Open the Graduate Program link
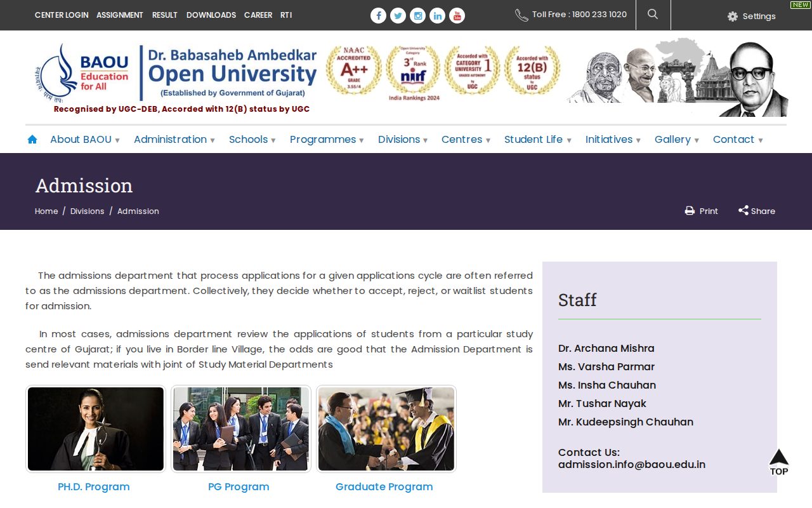812x508 pixels. [384, 487]
